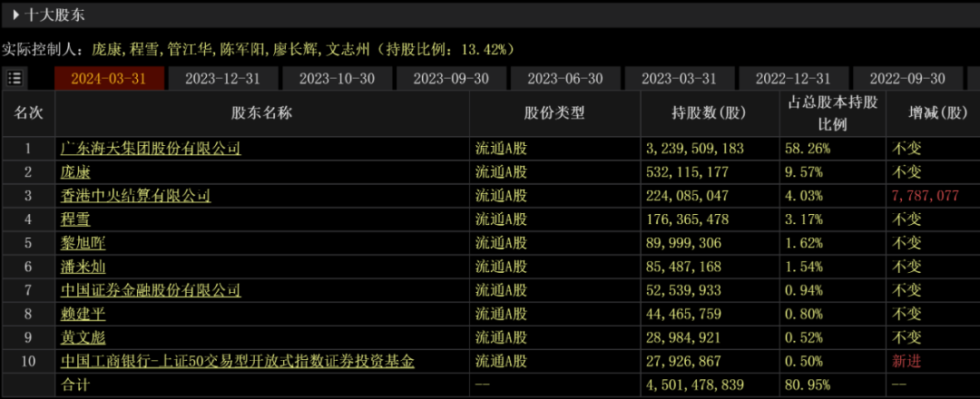Select the 2024-03-31 date tab
Image resolution: width=980 pixels, height=399 pixels.
click(110, 79)
